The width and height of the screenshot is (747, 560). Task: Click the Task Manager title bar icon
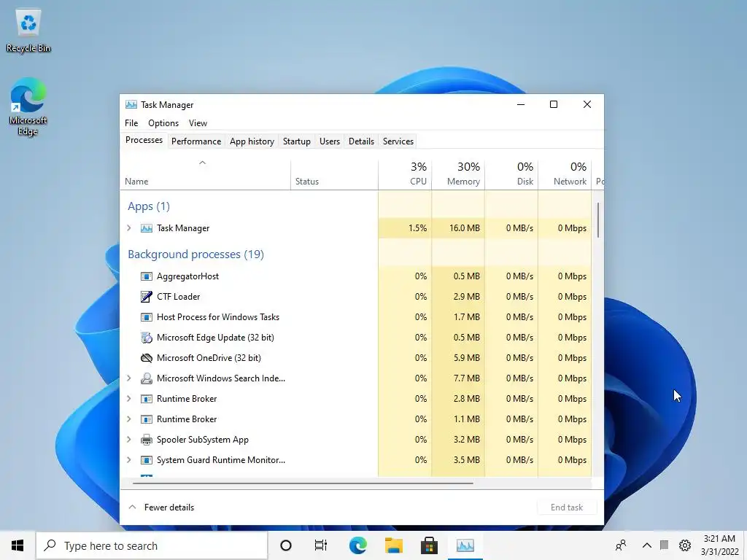pyautogui.click(x=131, y=105)
